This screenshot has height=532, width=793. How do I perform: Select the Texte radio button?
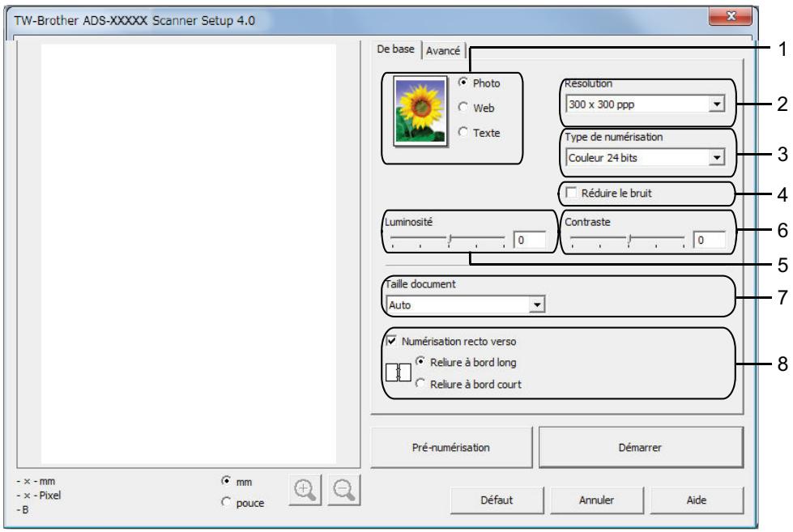point(463,131)
